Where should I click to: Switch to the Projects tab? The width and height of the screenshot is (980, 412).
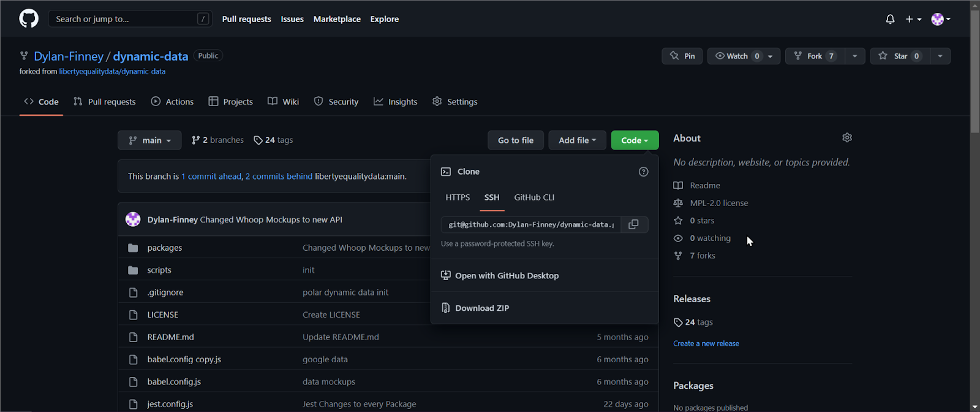[x=230, y=102]
